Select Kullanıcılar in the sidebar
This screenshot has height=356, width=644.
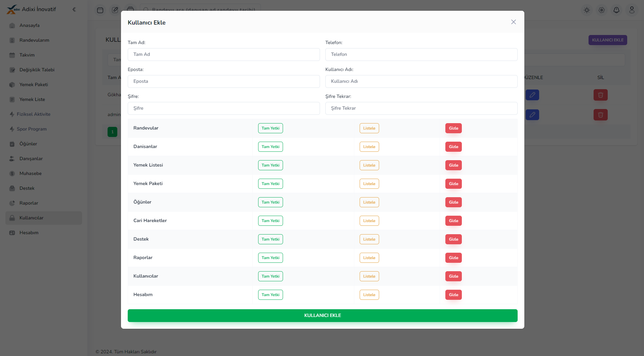44,218
